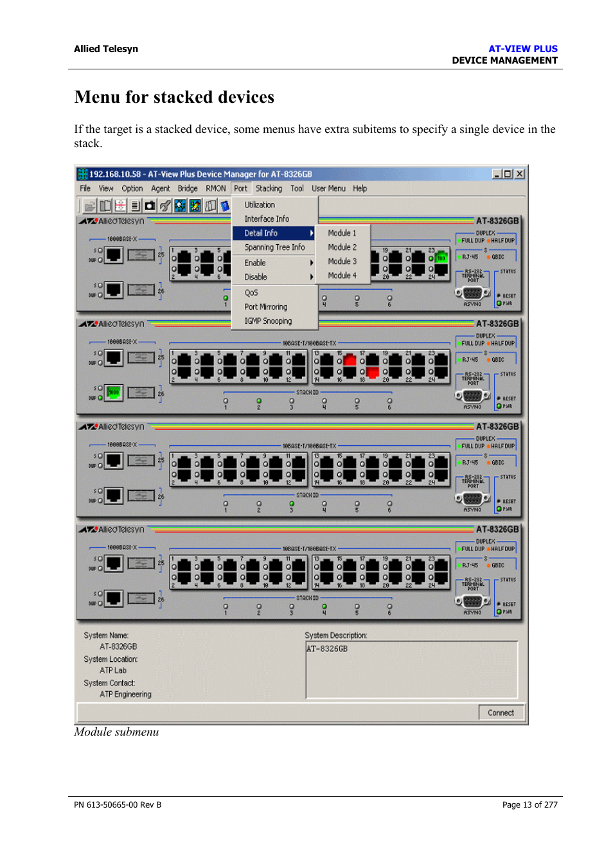
Task: Click the stacked pages toolbar icon
Action: tap(210, 206)
